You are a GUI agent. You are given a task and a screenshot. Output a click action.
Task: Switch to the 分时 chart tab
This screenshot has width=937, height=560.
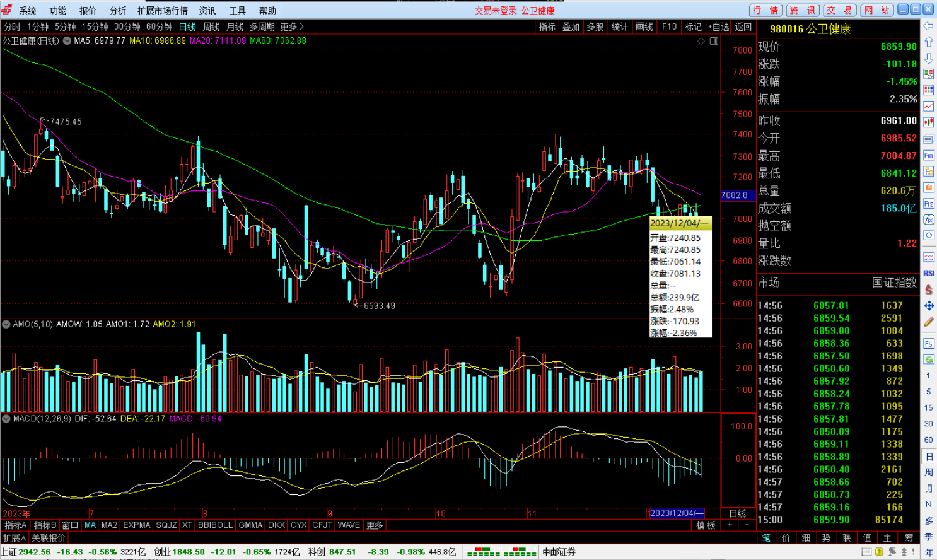12,26
